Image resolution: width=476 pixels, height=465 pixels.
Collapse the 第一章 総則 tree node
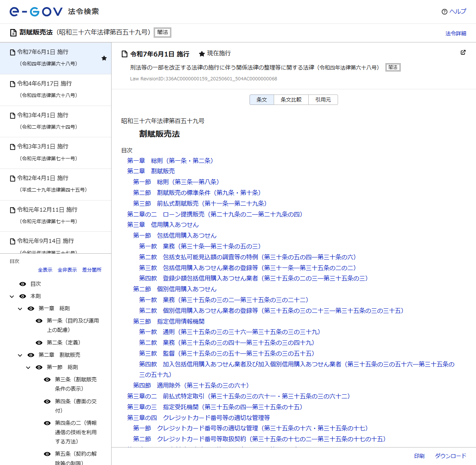click(20, 309)
